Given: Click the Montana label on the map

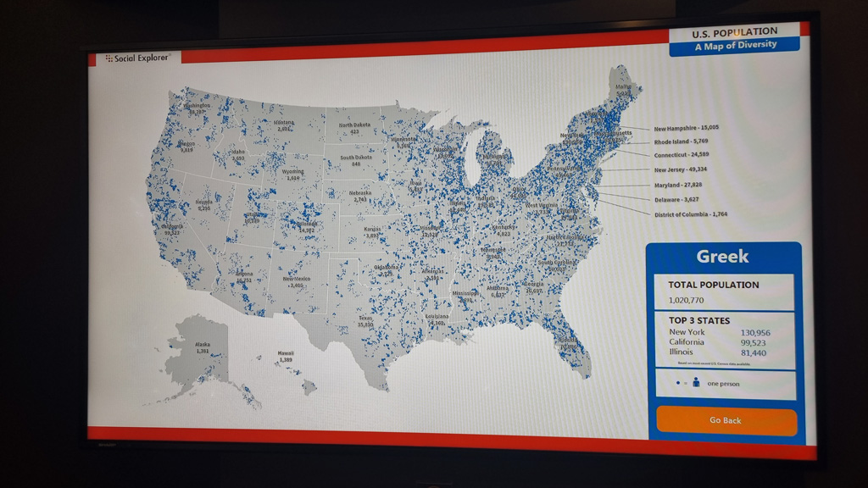Looking at the screenshot, I should pyautogui.click(x=284, y=125).
